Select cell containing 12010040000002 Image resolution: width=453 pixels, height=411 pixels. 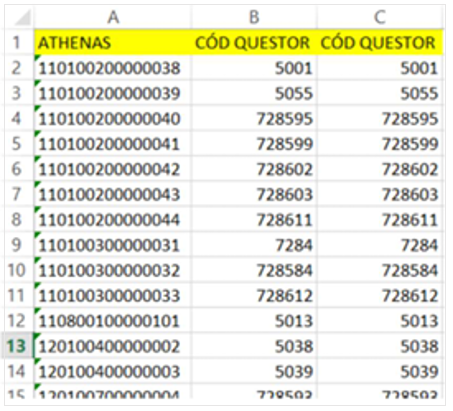point(113,346)
